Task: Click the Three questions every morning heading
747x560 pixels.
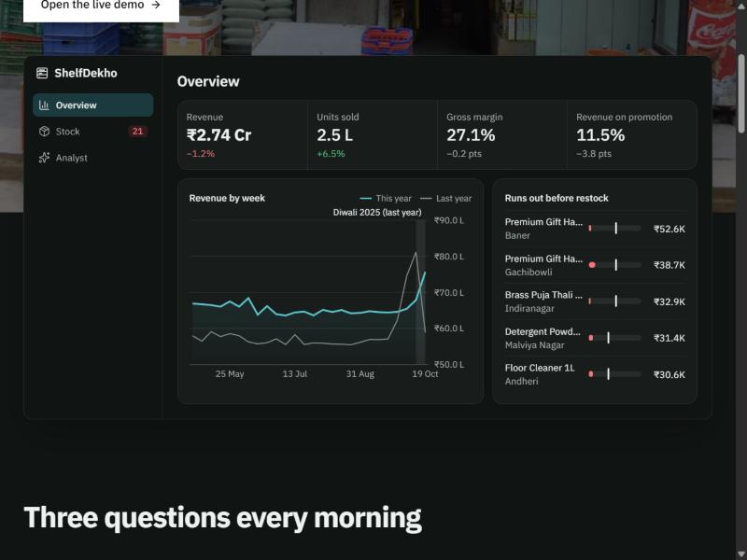Action: click(x=222, y=518)
